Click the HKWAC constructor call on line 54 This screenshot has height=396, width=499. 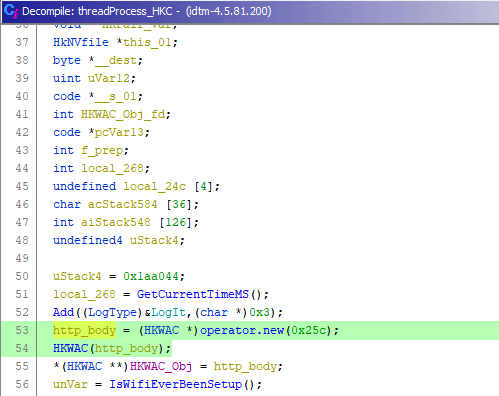pos(70,348)
